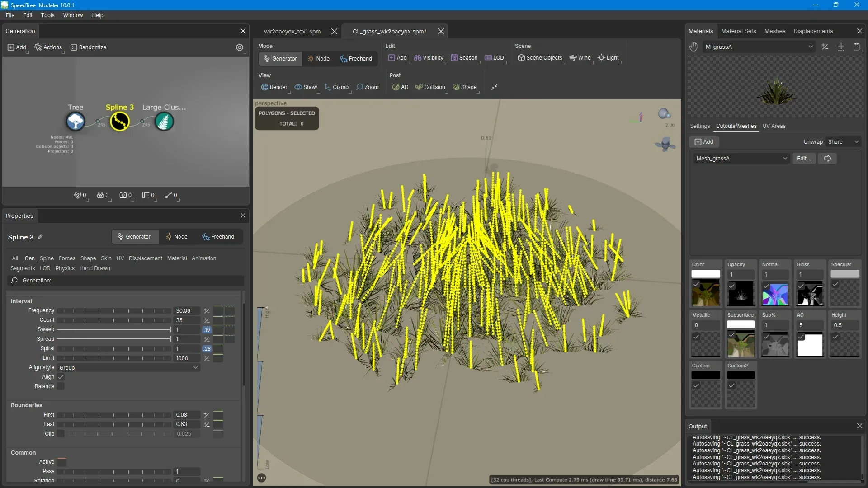Open the Tools menu
The width and height of the screenshot is (868, 488).
tap(47, 15)
